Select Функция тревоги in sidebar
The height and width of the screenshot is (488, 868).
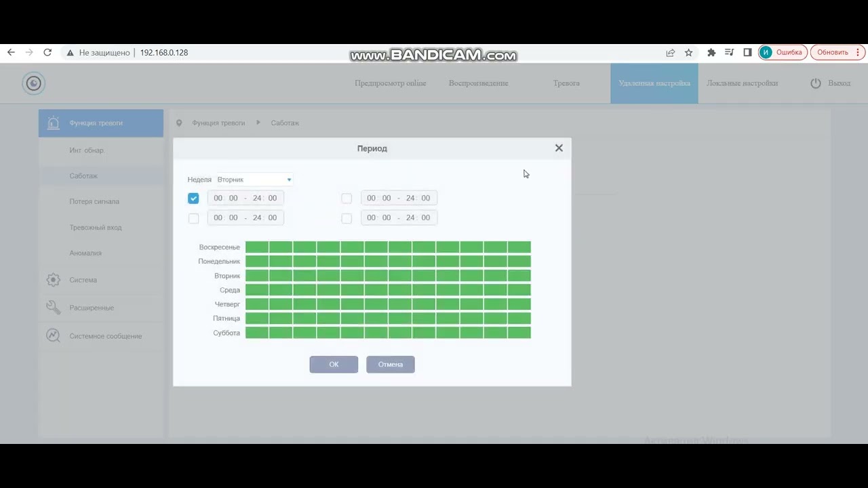coord(101,123)
